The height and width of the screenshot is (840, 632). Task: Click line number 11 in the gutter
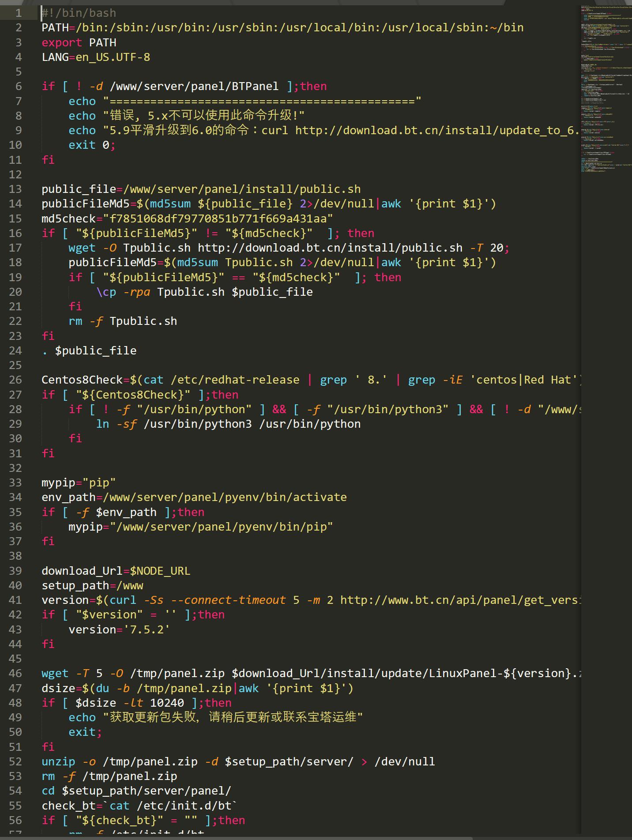15,160
